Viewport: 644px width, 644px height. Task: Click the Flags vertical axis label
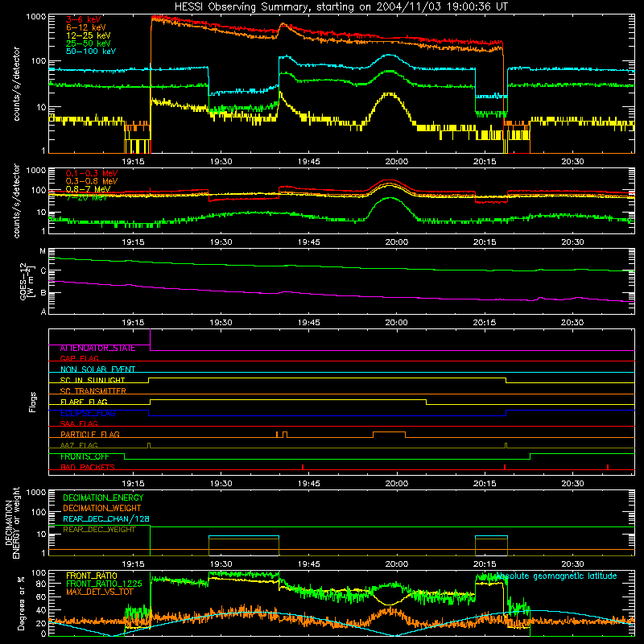tap(33, 402)
